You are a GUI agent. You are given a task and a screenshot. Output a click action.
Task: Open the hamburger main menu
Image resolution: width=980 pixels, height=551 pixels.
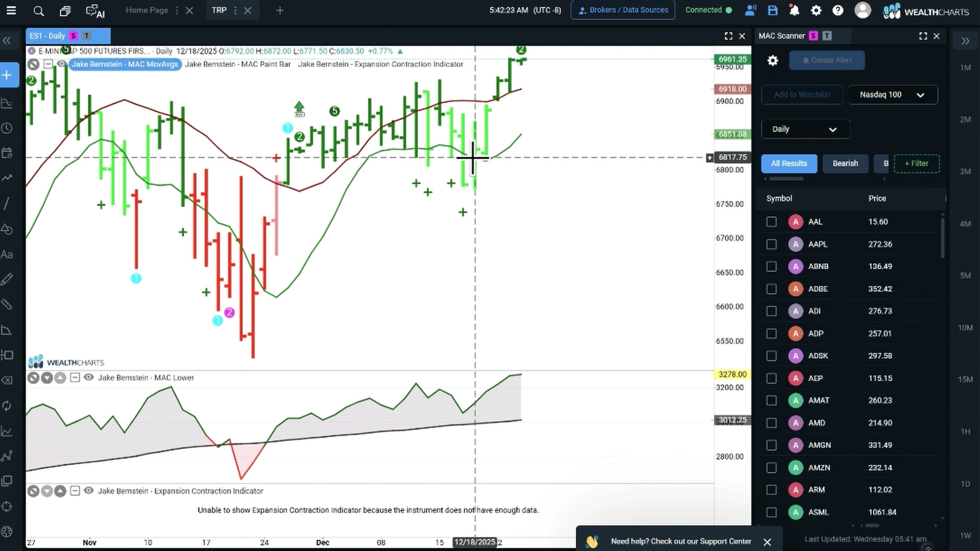(x=11, y=10)
